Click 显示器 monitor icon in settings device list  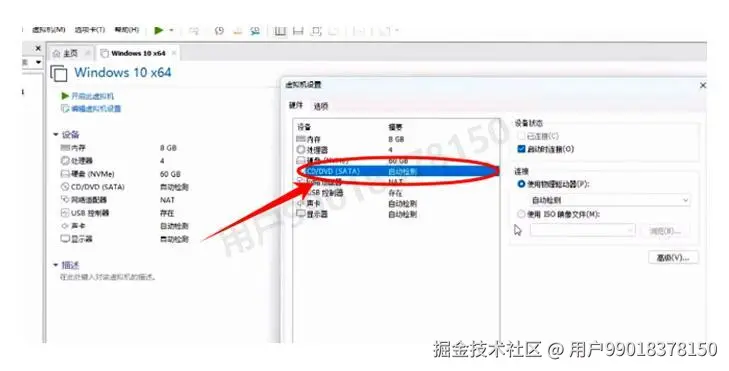301,214
